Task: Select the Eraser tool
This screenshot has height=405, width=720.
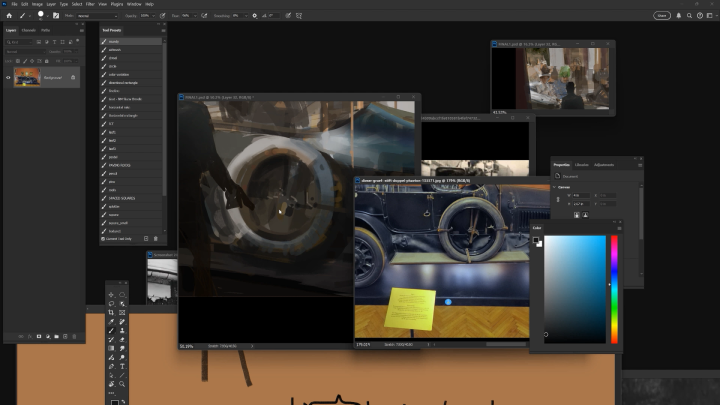Action: [122, 340]
